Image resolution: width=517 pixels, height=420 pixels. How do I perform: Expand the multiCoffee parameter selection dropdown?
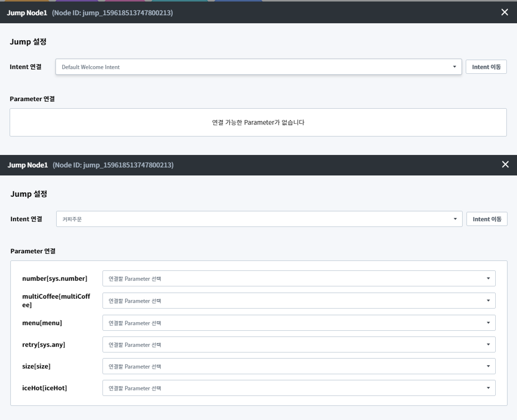pyautogui.click(x=299, y=301)
